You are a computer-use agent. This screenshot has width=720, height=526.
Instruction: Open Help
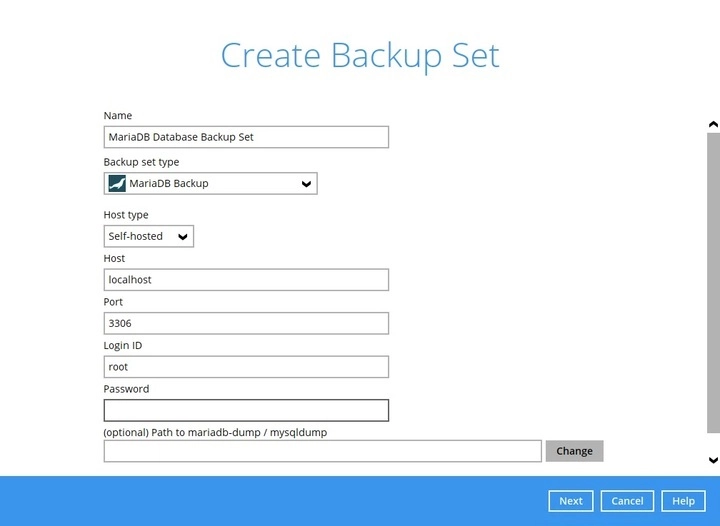coord(683,501)
